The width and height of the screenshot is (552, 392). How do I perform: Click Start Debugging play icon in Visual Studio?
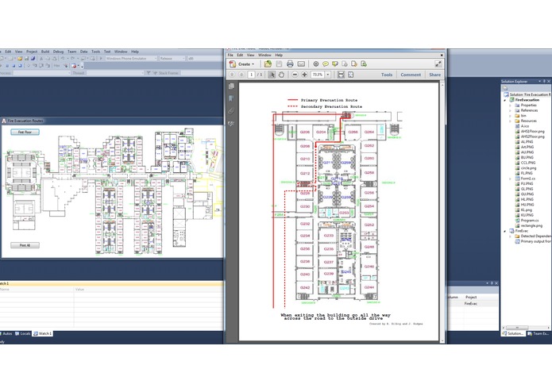click(x=101, y=59)
